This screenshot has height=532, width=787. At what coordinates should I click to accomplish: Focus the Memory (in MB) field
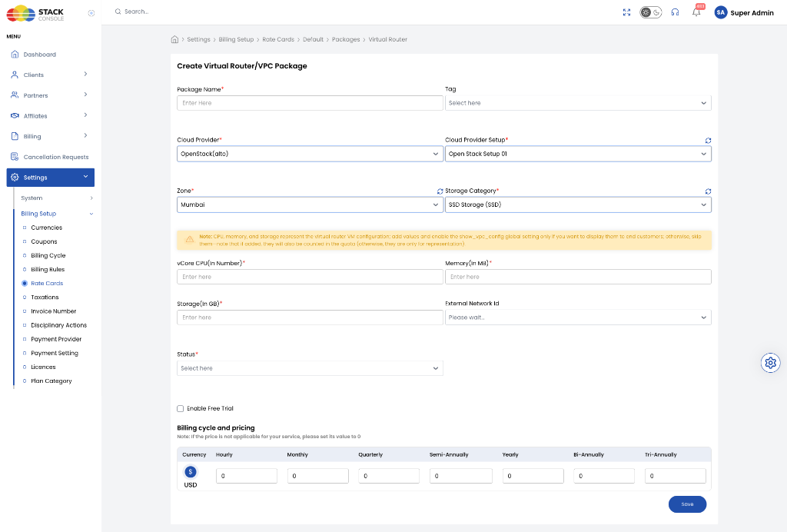pos(578,277)
